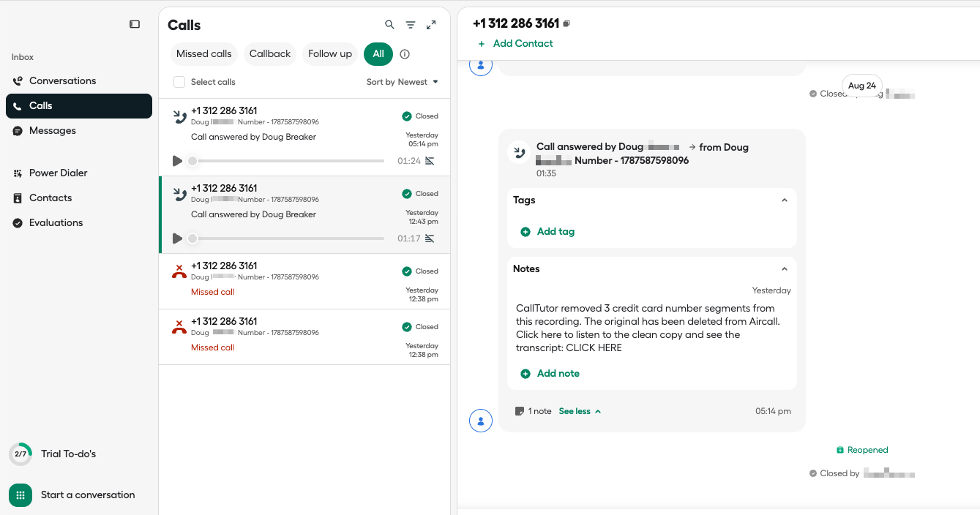The width and height of the screenshot is (980, 515).
Task: Select Calls in the sidebar
Action: click(x=79, y=105)
